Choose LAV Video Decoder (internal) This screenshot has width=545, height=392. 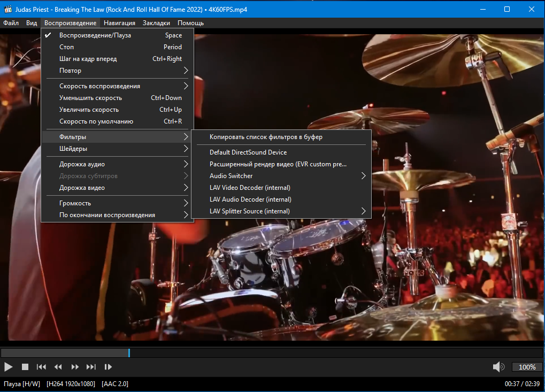click(250, 188)
